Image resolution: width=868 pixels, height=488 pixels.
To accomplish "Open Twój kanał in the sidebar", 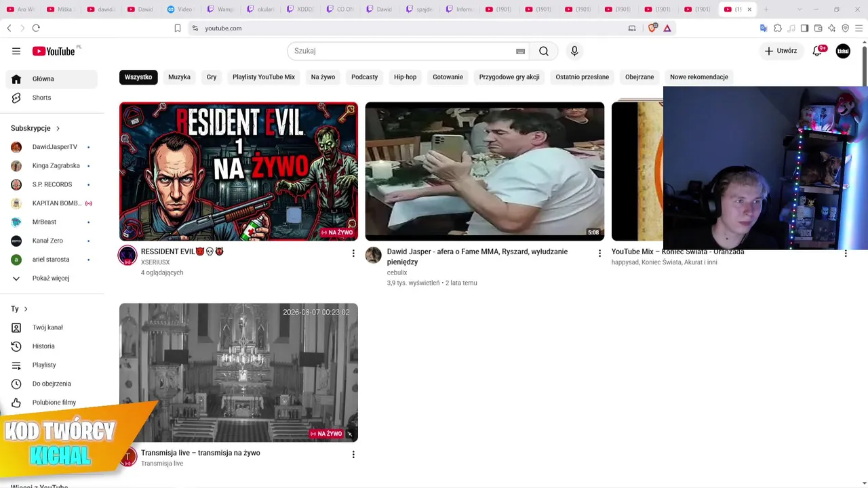I will [x=52, y=327].
